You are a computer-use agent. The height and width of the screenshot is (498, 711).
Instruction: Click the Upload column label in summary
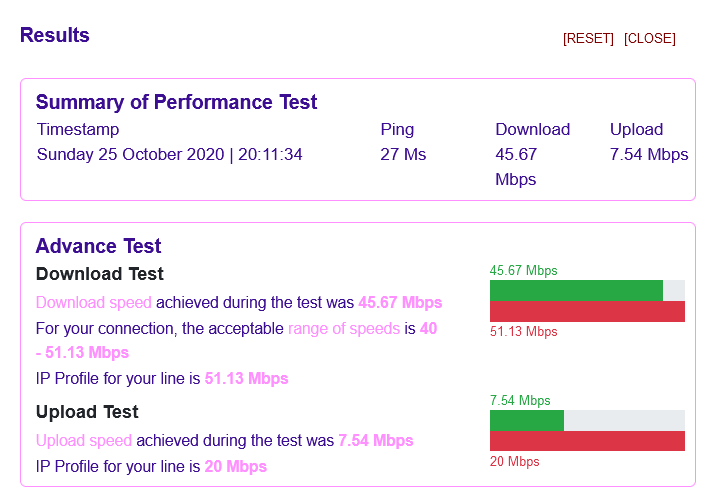(636, 129)
